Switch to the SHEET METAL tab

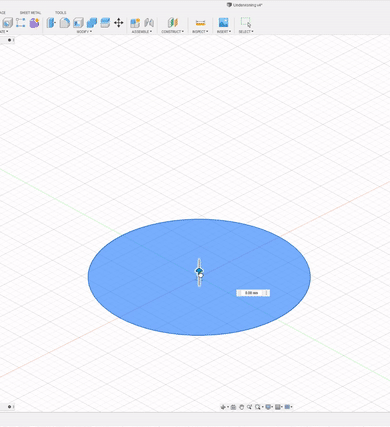click(30, 13)
